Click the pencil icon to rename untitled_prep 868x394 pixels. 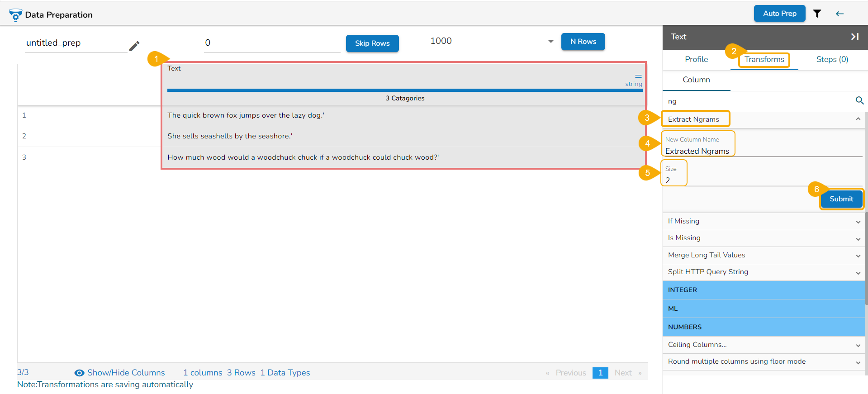[134, 46]
